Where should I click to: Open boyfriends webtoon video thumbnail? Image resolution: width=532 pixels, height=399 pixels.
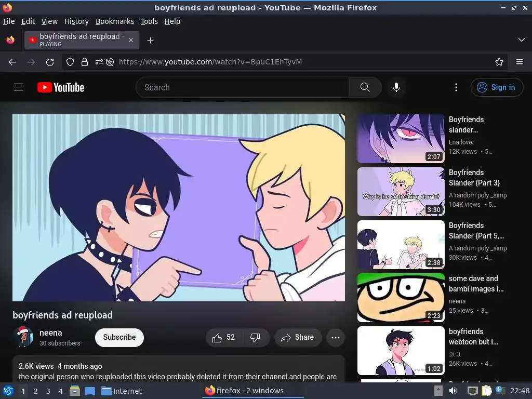tap(401, 351)
